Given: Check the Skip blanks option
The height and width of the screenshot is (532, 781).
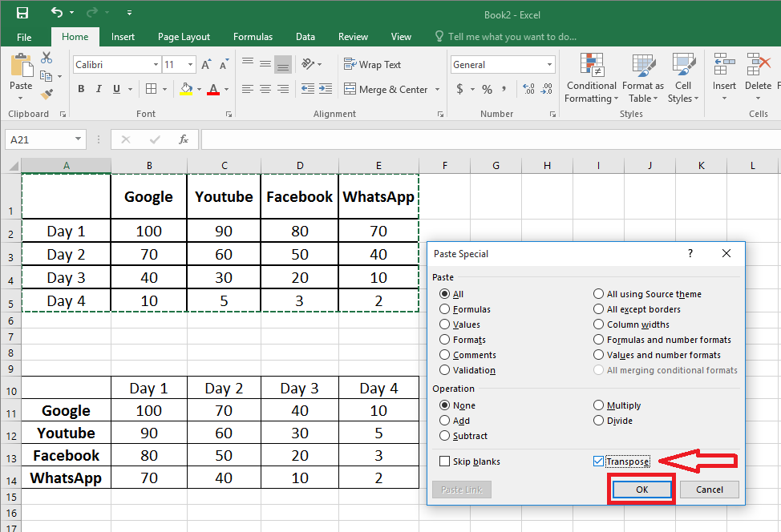Looking at the screenshot, I should (444, 461).
